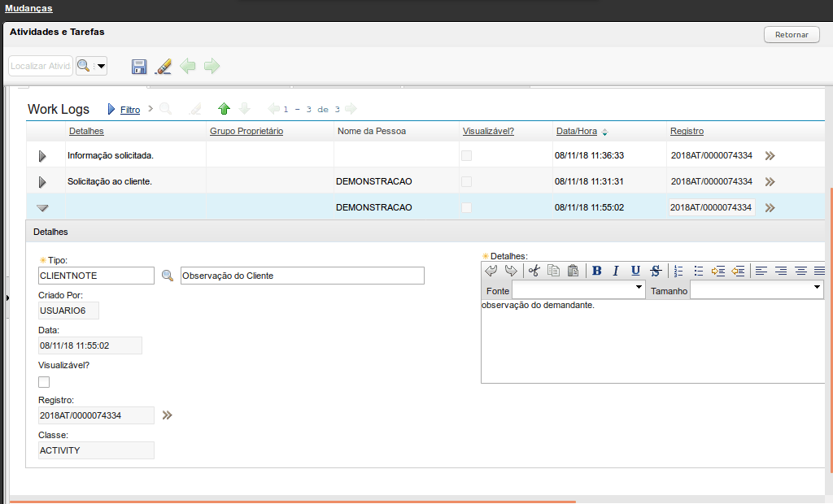
Task: Click the Tipo lookup magnifier icon
Action: (168, 276)
